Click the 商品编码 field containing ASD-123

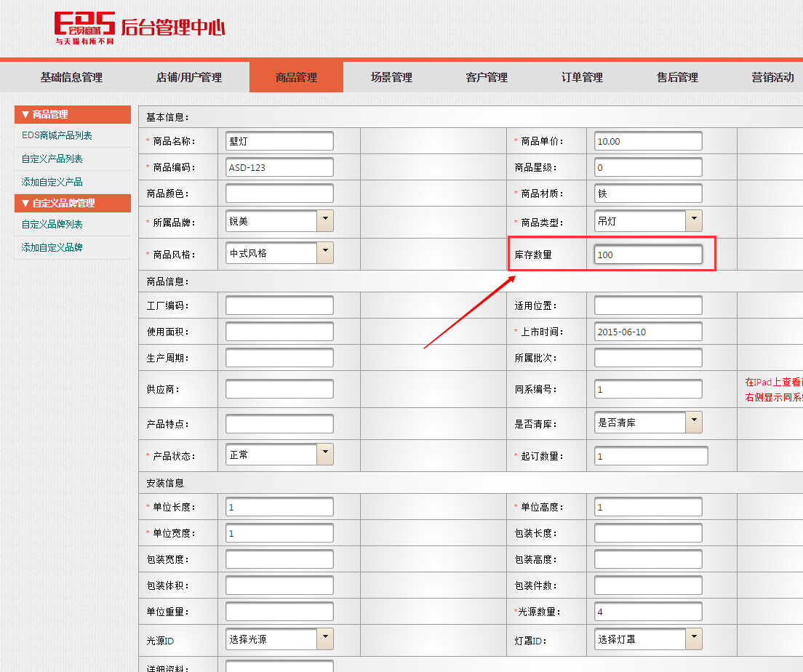pyautogui.click(x=279, y=167)
